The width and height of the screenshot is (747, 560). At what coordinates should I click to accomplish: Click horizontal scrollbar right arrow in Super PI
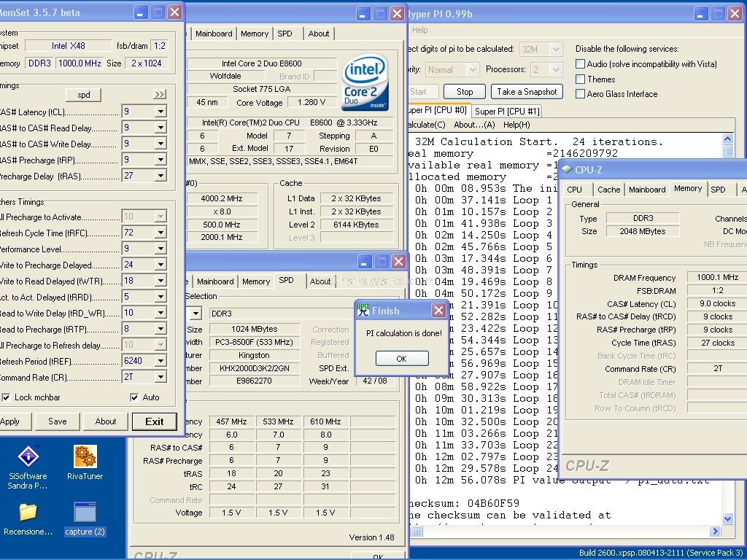pyautogui.click(x=715, y=531)
